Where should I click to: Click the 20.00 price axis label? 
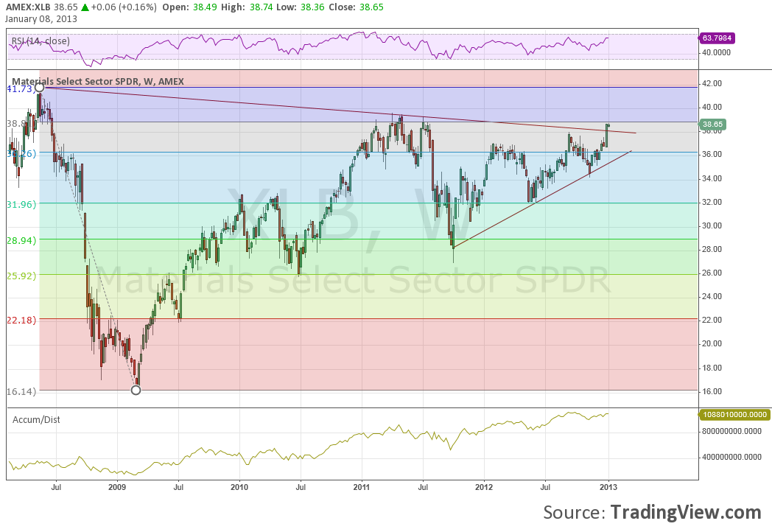click(712, 344)
